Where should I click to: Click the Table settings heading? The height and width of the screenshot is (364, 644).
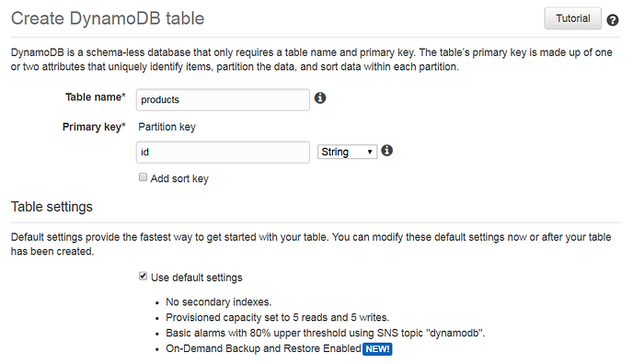pos(52,207)
